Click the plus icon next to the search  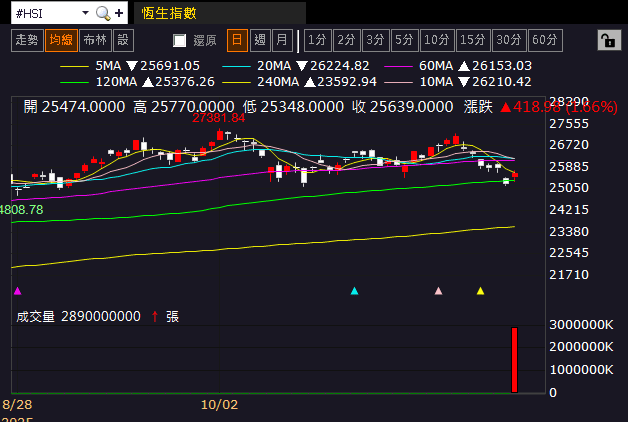tap(119, 13)
